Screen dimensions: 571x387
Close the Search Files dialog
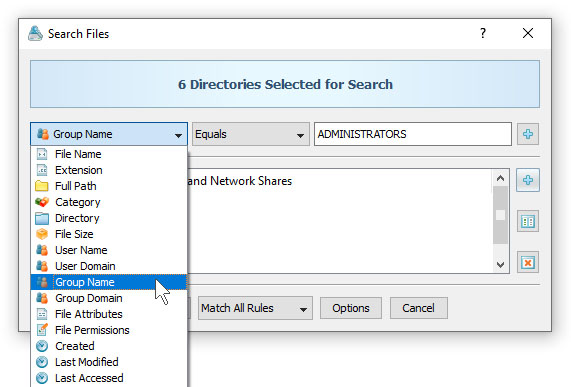pyautogui.click(x=528, y=33)
